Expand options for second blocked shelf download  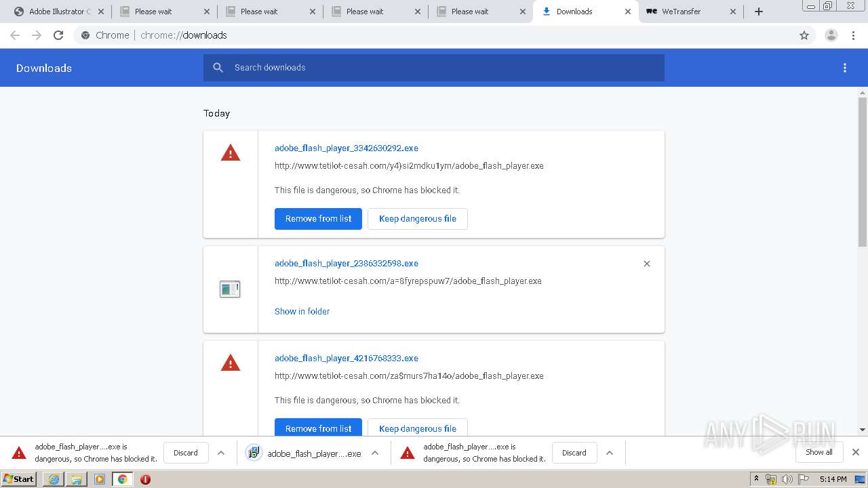pyautogui.click(x=610, y=453)
